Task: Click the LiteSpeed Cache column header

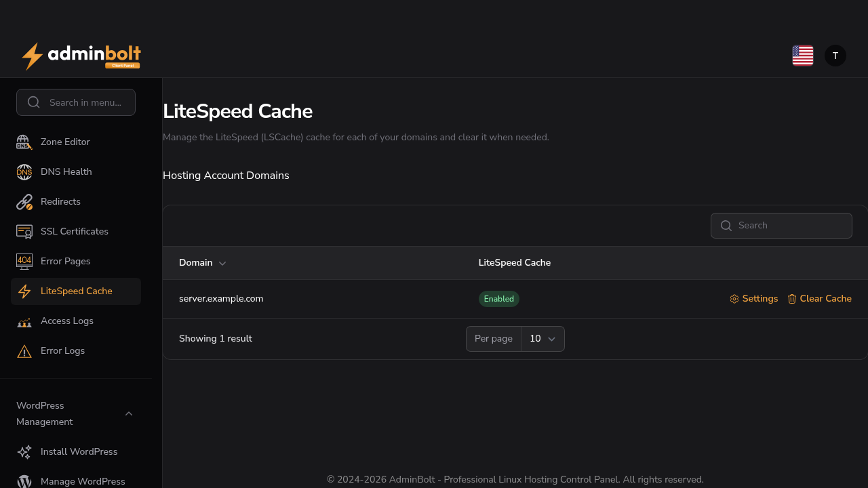Action: [x=515, y=263]
